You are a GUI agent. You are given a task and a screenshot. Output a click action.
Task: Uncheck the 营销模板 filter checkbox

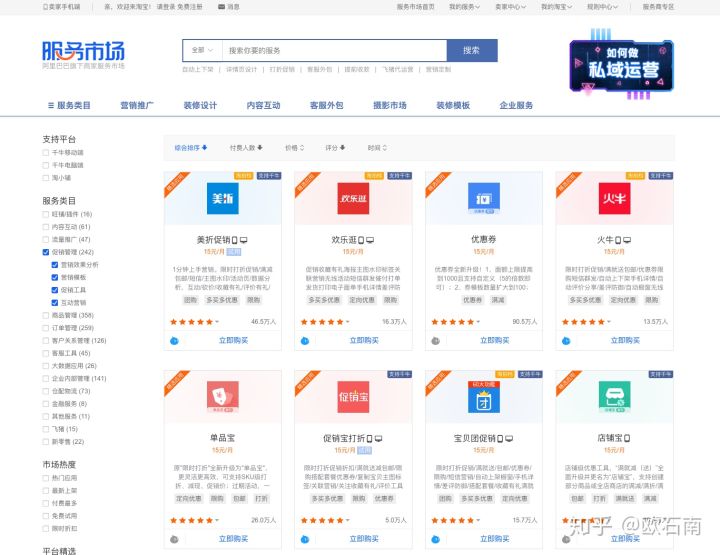coord(55,277)
